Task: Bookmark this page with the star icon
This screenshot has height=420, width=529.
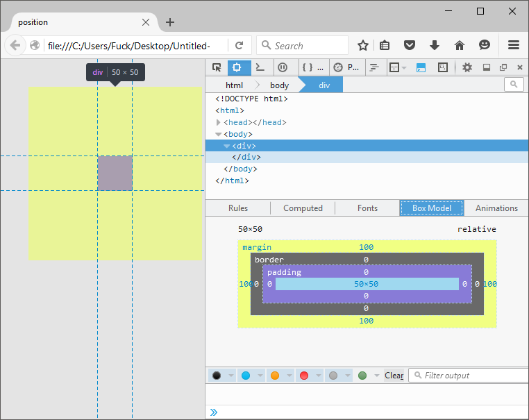Action: pyautogui.click(x=363, y=45)
